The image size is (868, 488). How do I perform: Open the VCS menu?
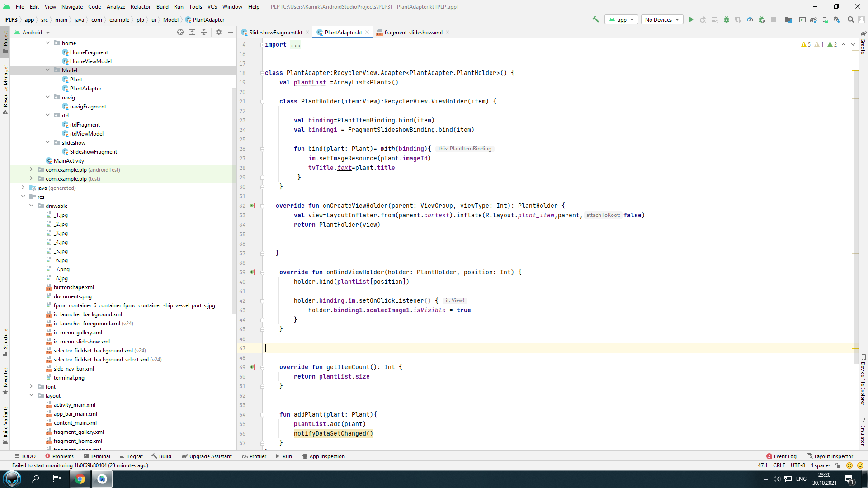tap(212, 6)
